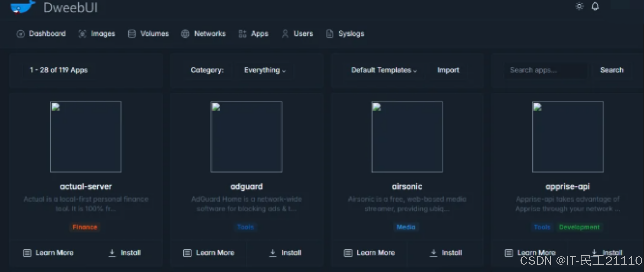
Task: Install the airsonic app
Action: tap(446, 253)
